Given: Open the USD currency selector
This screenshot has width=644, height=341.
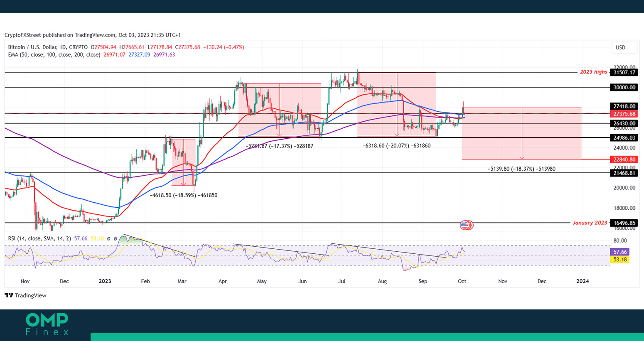Looking at the screenshot, I should click(x=624, y=47).
